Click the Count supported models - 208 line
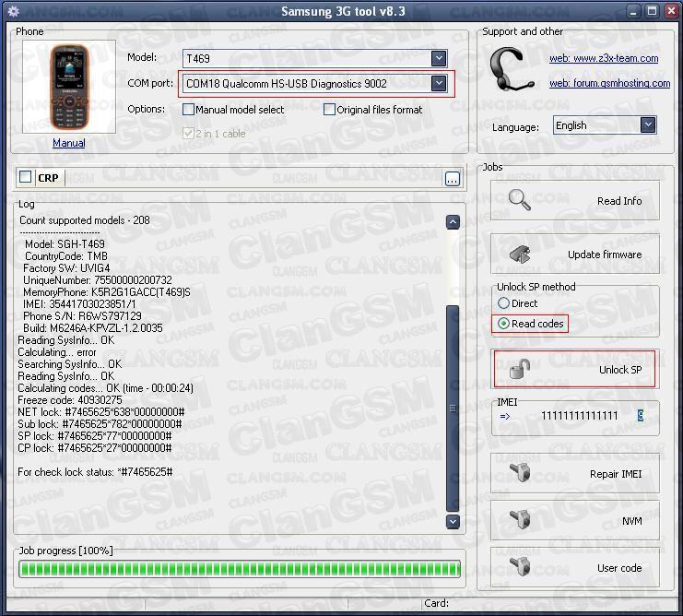Viewport: 683px width, 616px height. click(85, 220)
